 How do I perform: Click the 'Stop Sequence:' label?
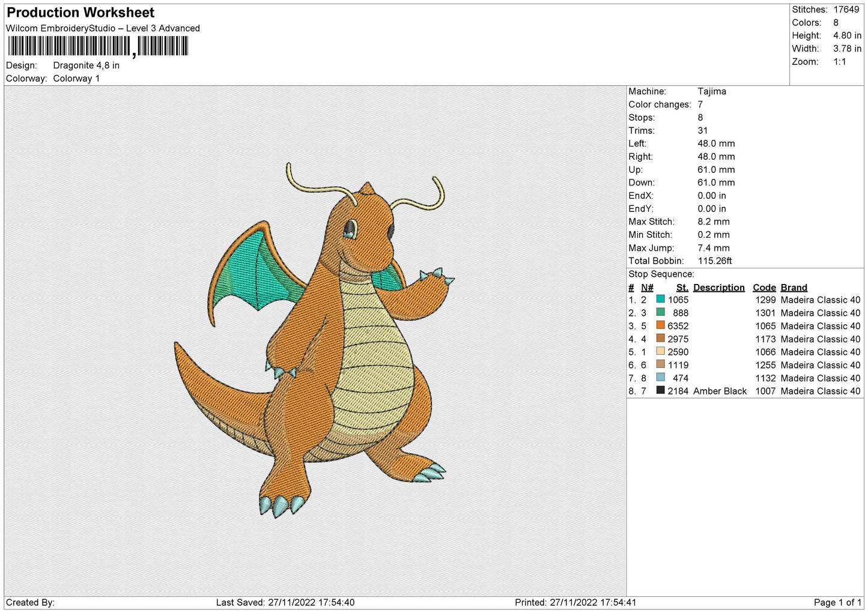pyautogui.click(x=661, y=274)
